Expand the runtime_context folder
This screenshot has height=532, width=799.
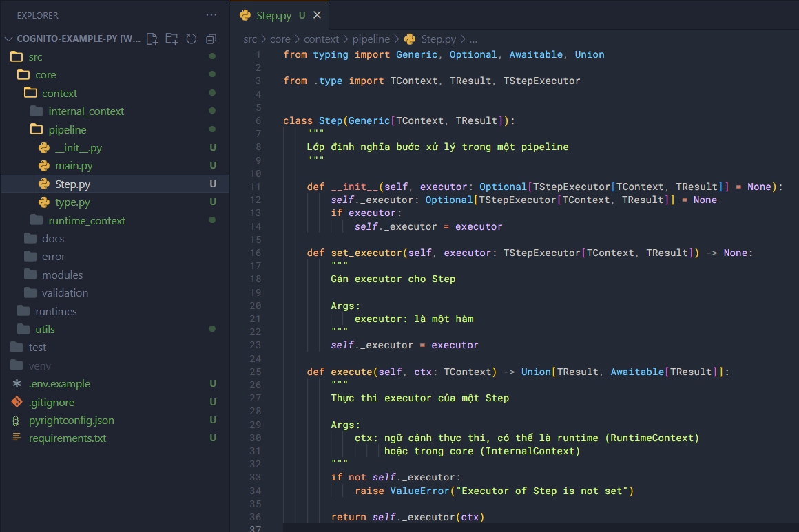86,220
